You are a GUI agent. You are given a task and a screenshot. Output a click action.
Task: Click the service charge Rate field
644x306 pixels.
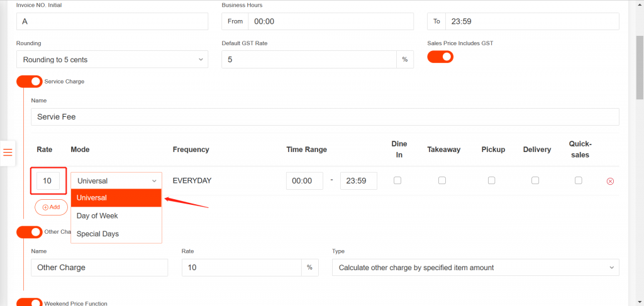pyautogui.click(x=48, y=181)
